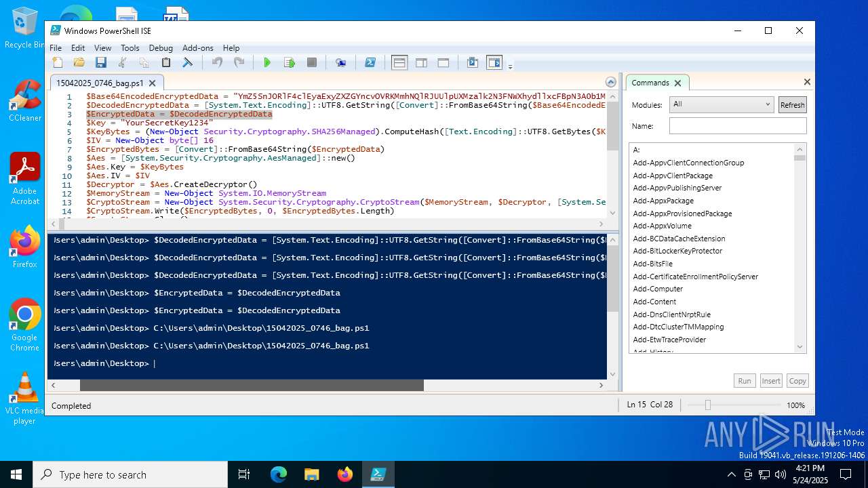Adjust the zoom slider in status bar
This screenshot has height=488, width=868.
click(707, 405)
